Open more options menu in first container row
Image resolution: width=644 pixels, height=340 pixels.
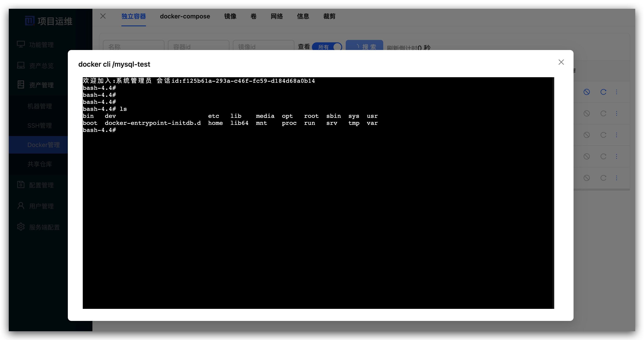(x=617, y=92)
